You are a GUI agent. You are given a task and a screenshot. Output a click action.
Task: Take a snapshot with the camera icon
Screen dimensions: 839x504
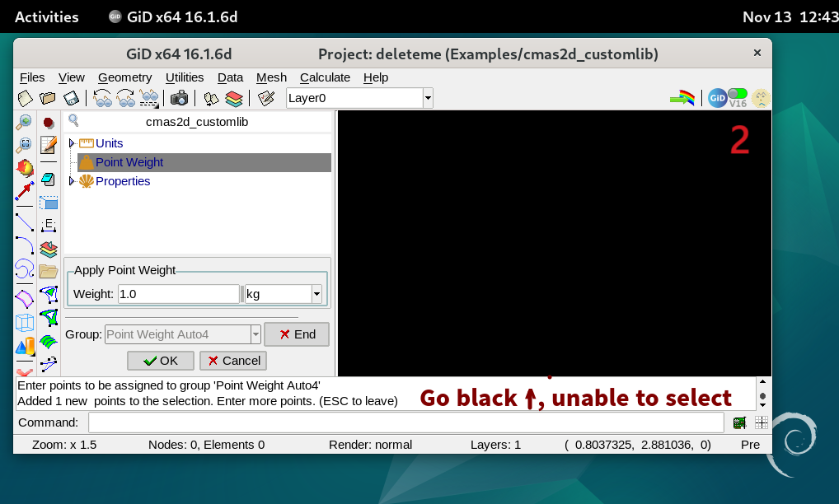point(179,98)
